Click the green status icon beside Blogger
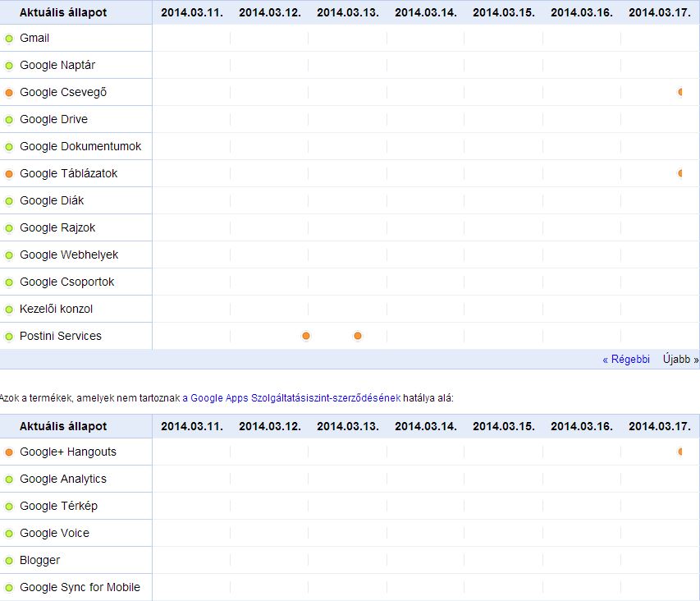Viewport: 700px width, 601px height. [9, 561]
